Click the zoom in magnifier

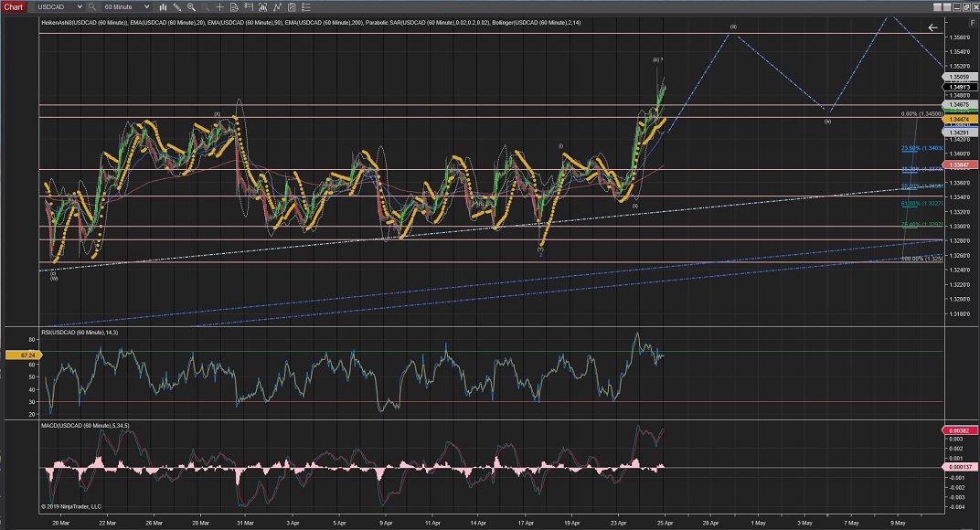(x=191, y=6)
